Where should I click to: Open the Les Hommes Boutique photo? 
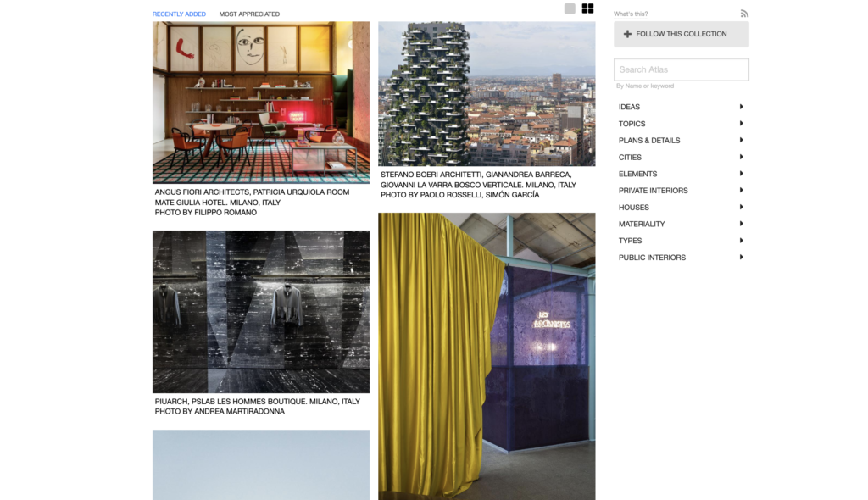[x=261, y=312]
